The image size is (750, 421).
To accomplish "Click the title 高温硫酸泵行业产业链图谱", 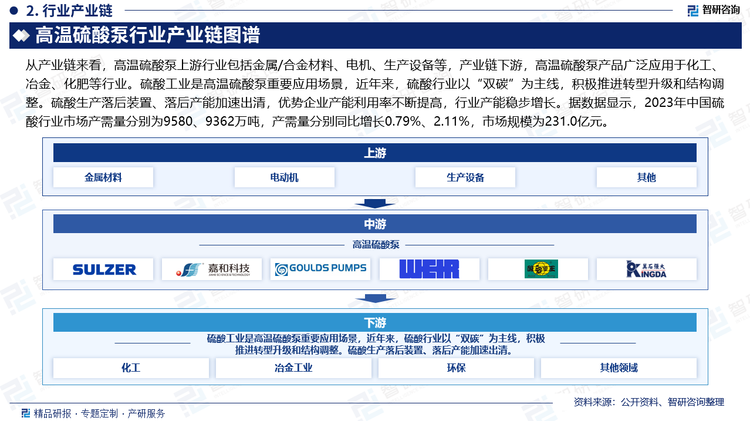I will (x=147, y=35).
